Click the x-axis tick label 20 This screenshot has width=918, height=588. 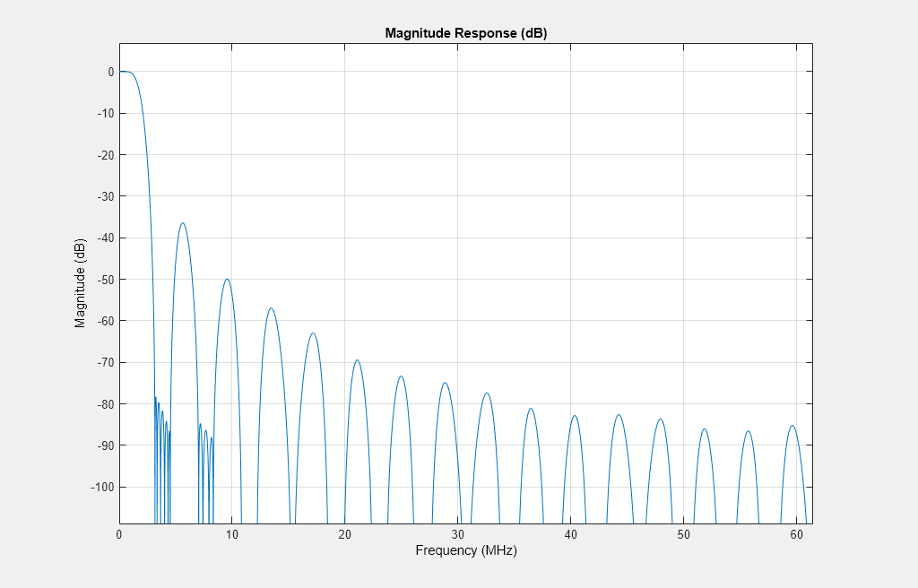(345, 535)
